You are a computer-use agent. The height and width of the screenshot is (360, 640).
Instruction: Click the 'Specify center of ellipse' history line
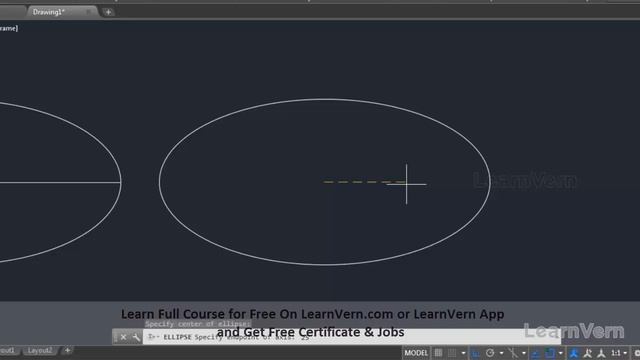198,324
